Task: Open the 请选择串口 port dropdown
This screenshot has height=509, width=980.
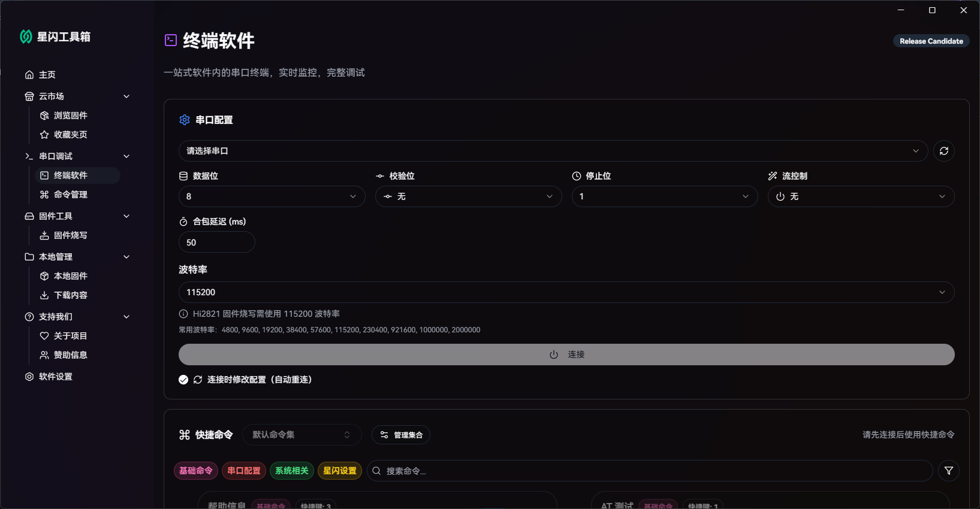Action: click(x=552, y=151)
